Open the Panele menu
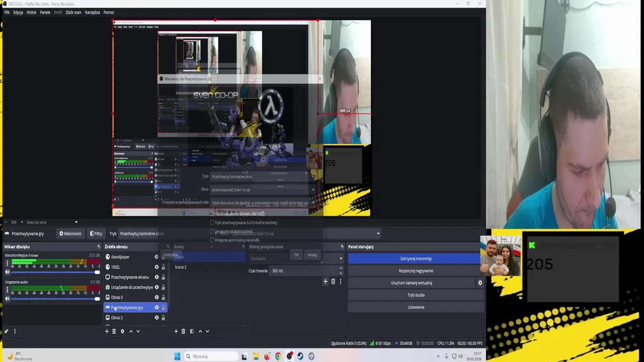This screenshot has width=644, height=362. pyautogui.click(x=45, y=13)
